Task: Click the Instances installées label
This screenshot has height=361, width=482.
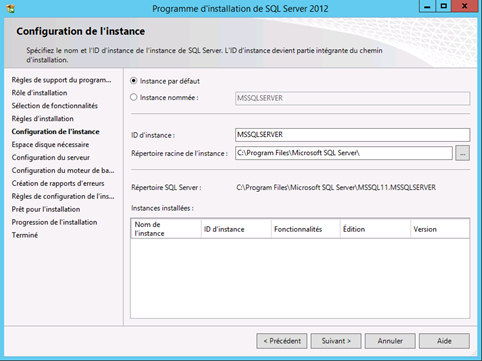Action: (162, 208)
